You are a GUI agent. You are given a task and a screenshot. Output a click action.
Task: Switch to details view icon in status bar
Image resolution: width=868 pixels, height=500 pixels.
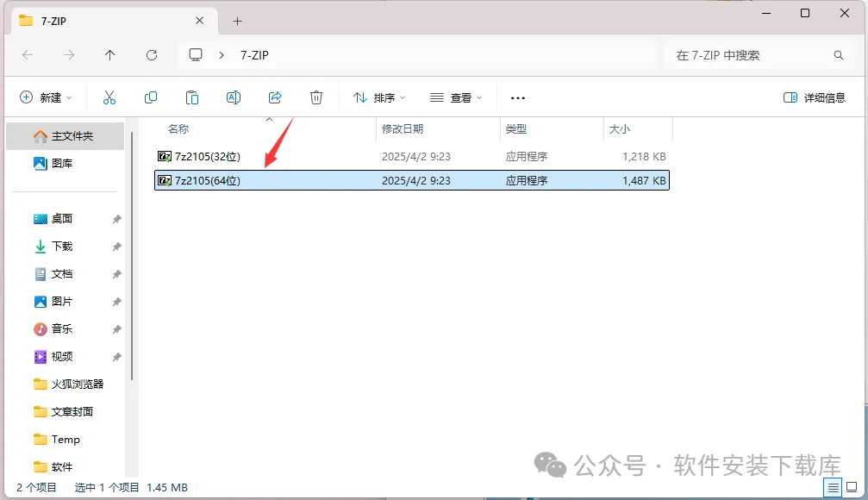(x=834, y=488)
